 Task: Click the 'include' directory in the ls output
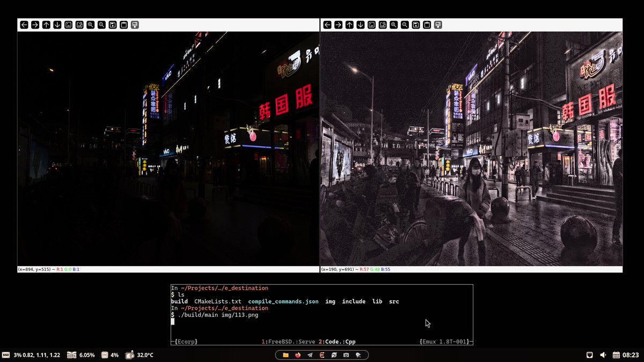point(354,301)
